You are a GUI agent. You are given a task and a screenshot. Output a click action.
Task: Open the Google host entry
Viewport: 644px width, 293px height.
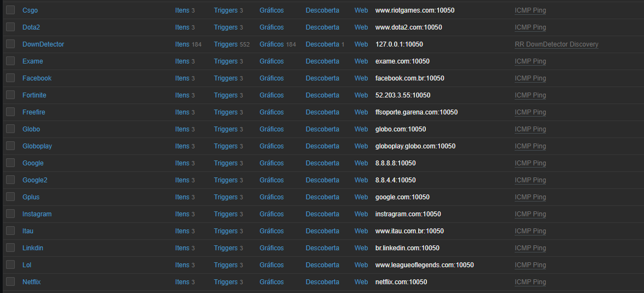[33, 163]
